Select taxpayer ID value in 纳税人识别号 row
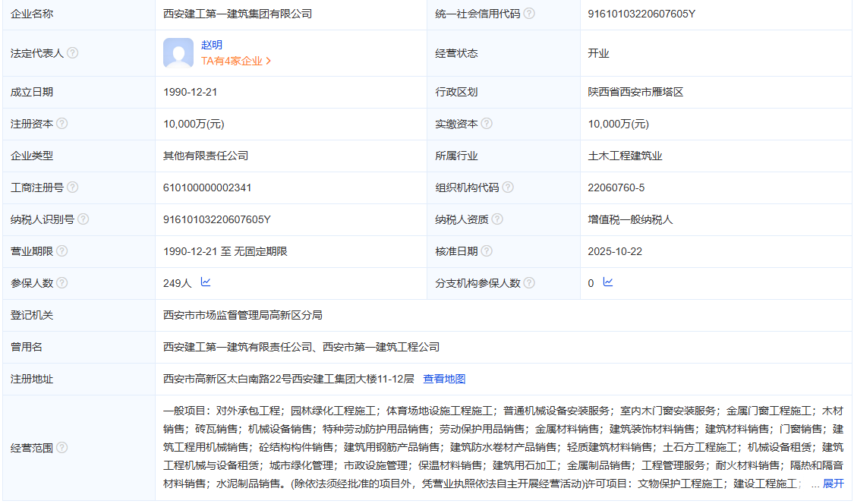 (217, 219)
